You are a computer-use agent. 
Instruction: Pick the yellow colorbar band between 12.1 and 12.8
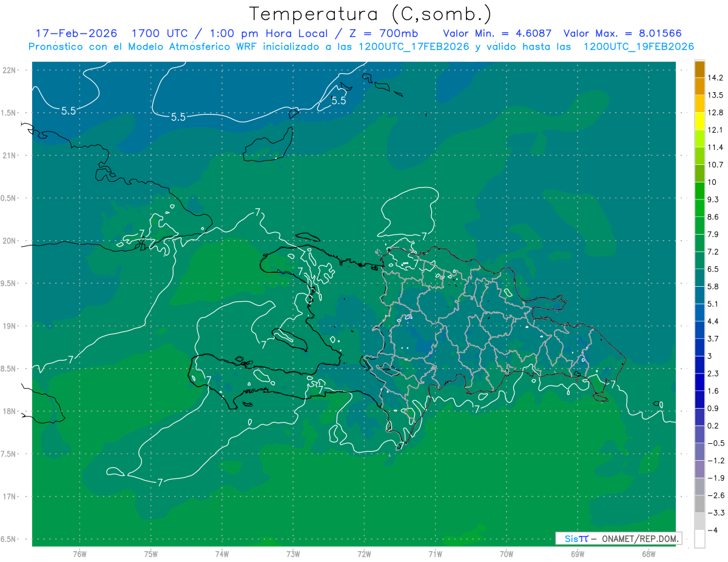[699, 121]
